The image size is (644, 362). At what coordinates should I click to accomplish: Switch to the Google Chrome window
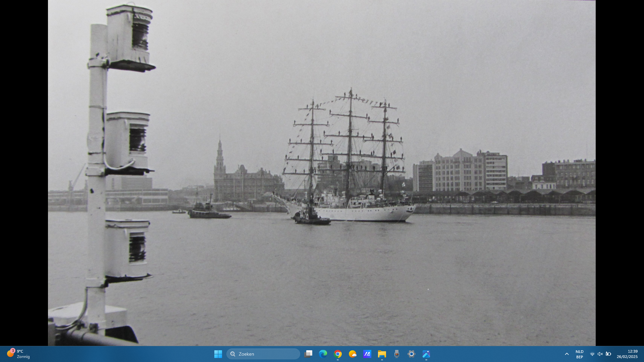[338, 354]
